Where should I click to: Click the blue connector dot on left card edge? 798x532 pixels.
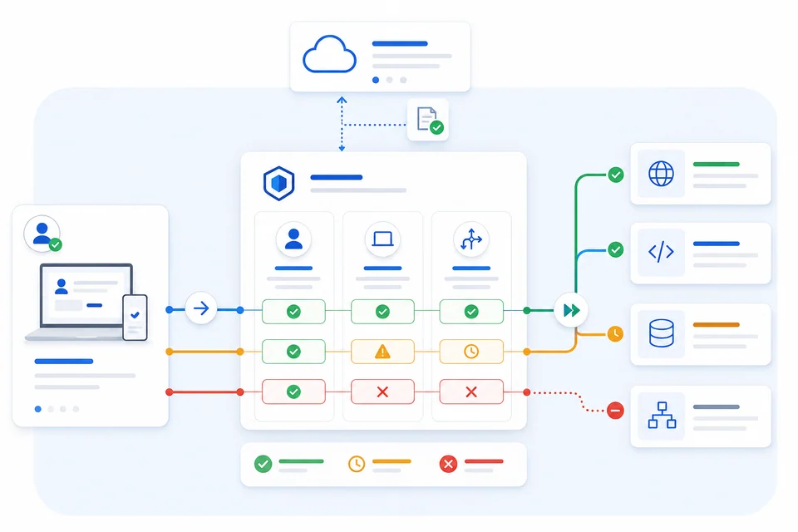[x=170, y=309]
